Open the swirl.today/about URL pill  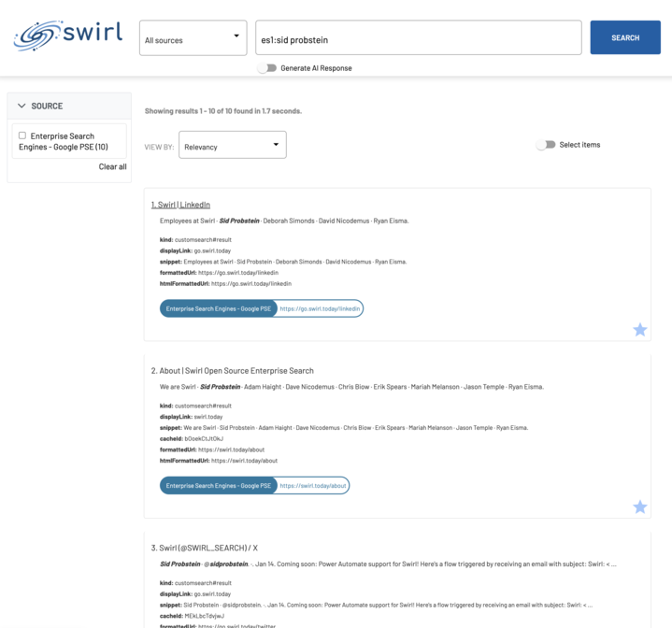click(313, 486)
